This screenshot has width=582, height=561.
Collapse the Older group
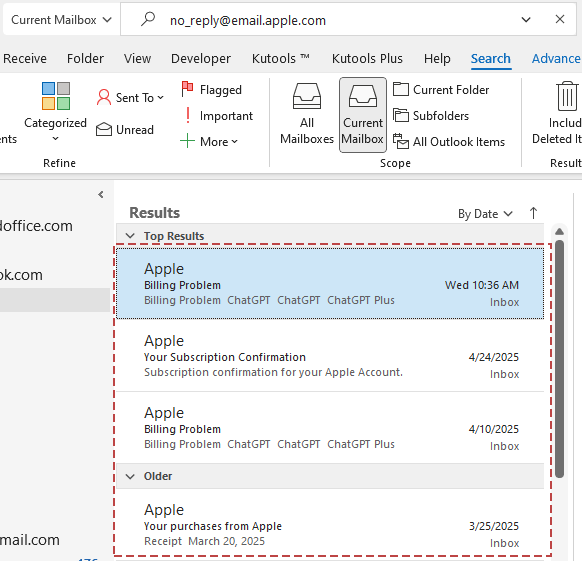pos(130,476)
